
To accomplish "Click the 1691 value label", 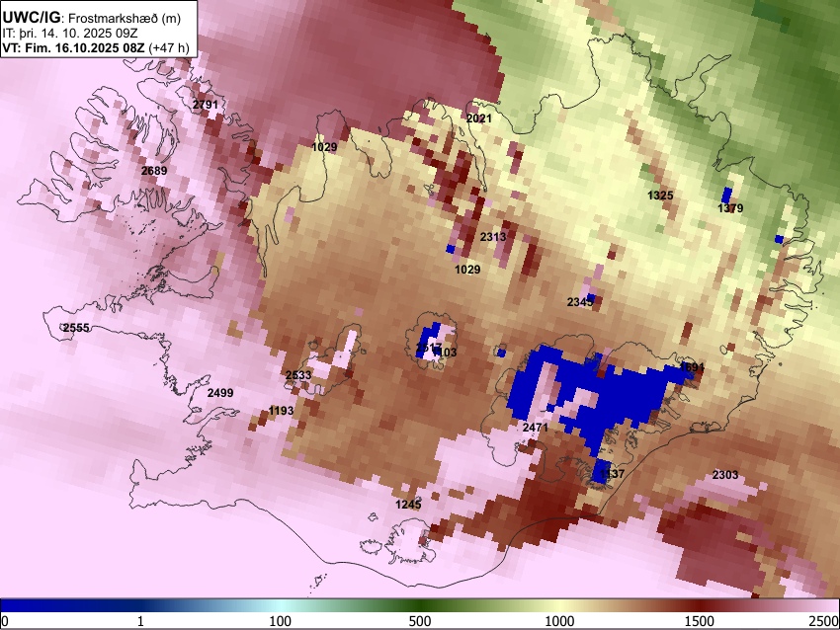I will [x=691, y=367].
